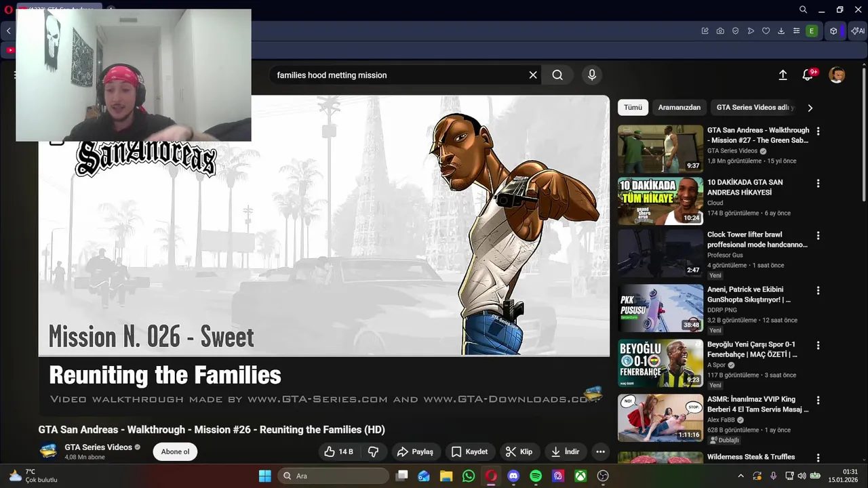The width and height of the screenshot is (868, 488).
Task: Open the GTA Series Videos channel link
Action: click(x=98, y=447)
